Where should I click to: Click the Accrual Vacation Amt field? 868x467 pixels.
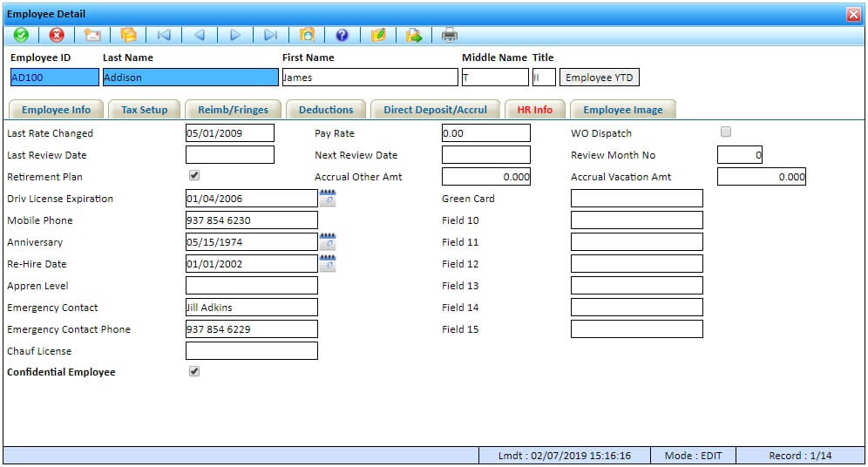point(762,177)
